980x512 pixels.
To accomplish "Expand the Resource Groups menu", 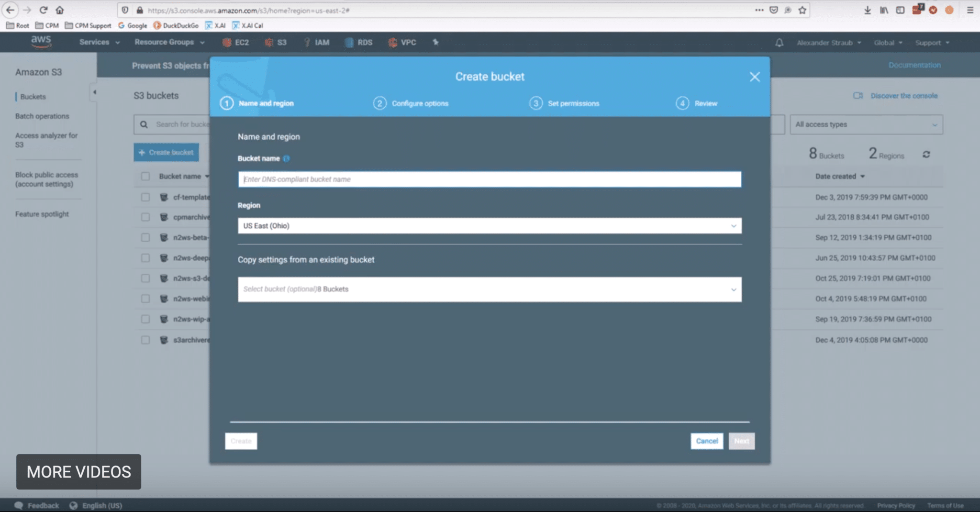I will [170, 42].
